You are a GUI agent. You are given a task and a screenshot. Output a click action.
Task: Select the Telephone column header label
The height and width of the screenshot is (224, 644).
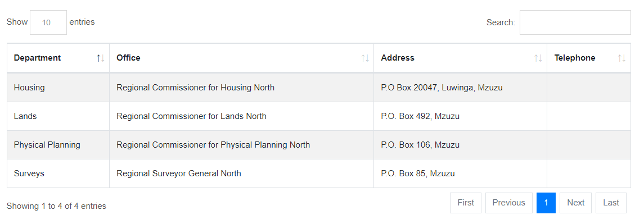[575, 58]
